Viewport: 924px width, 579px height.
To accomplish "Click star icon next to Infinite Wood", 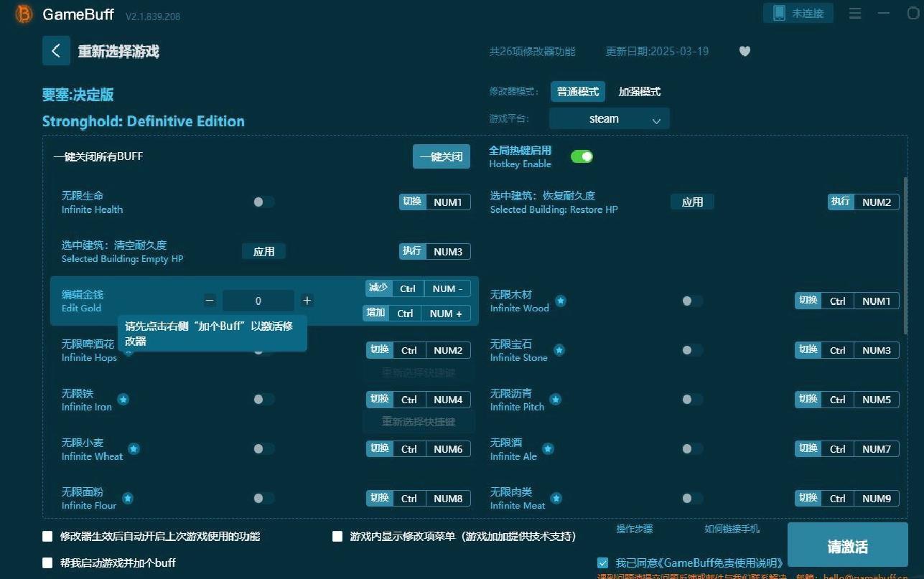I will point(561,301).
